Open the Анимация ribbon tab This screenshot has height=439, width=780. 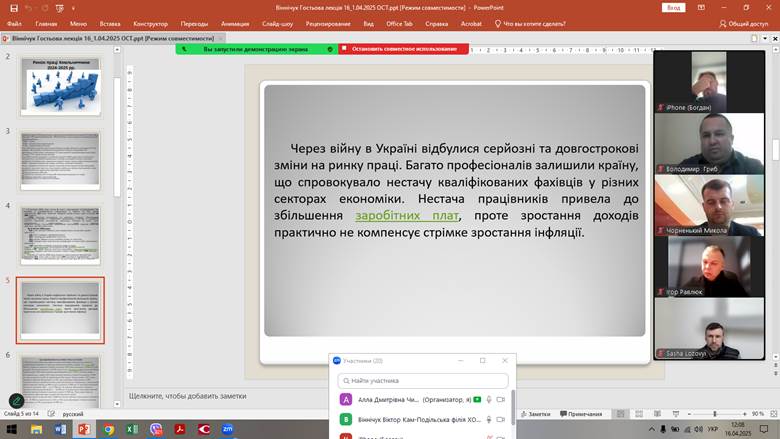pos(235,23)
